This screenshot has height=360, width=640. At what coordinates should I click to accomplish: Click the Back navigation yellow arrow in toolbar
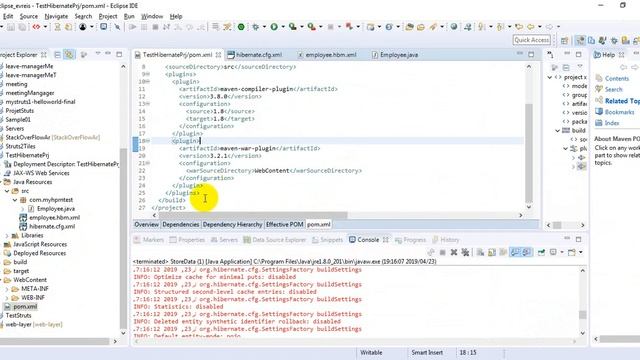531,27
